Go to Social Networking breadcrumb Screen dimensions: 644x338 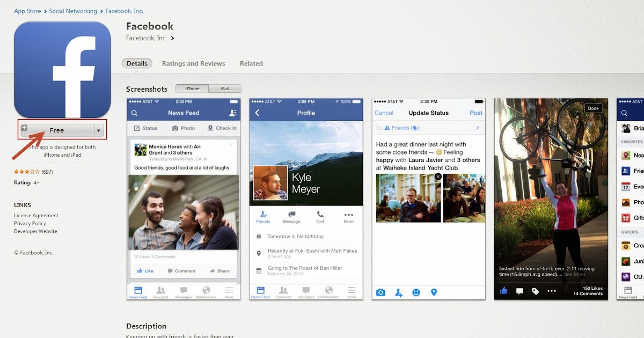tap(73, 11)
